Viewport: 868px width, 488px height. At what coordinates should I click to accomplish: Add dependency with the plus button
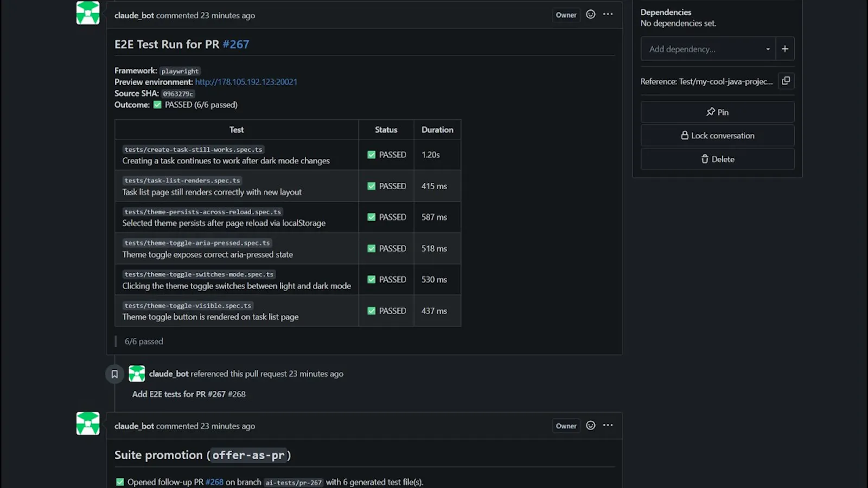click(785, 49)
